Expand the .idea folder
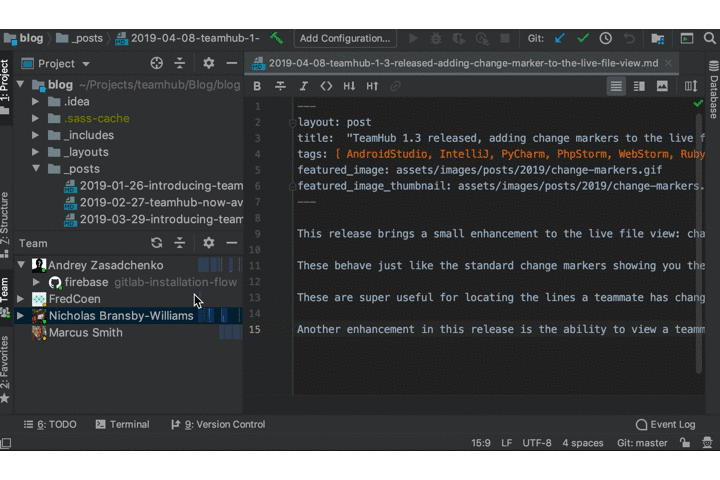 (x=35, y=101)
